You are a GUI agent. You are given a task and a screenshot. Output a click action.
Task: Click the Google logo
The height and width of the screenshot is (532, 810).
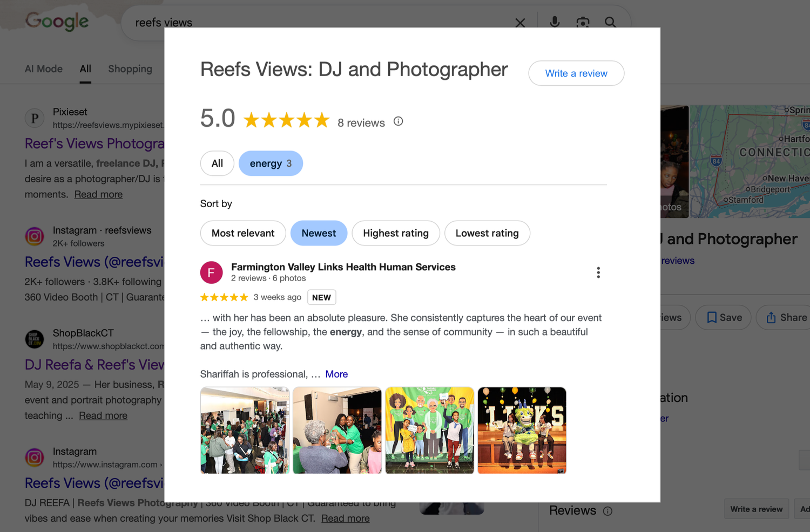tap(57, 21)
